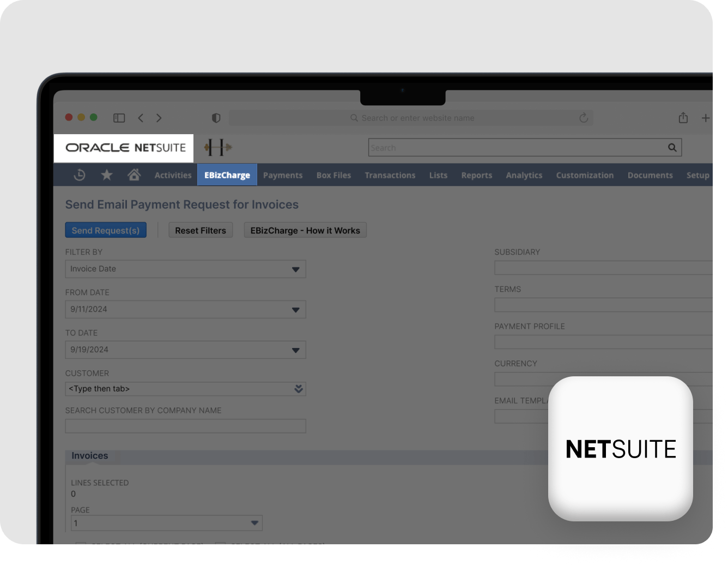Open the browser share icon
Screen dimensions: 728x565
pos(683,117)
